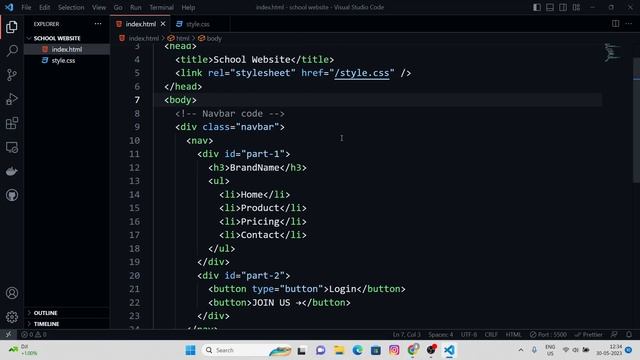The height and width of the screenshot is (360, 640).
Task: Open the Go menu
Action: coord(118,7)
